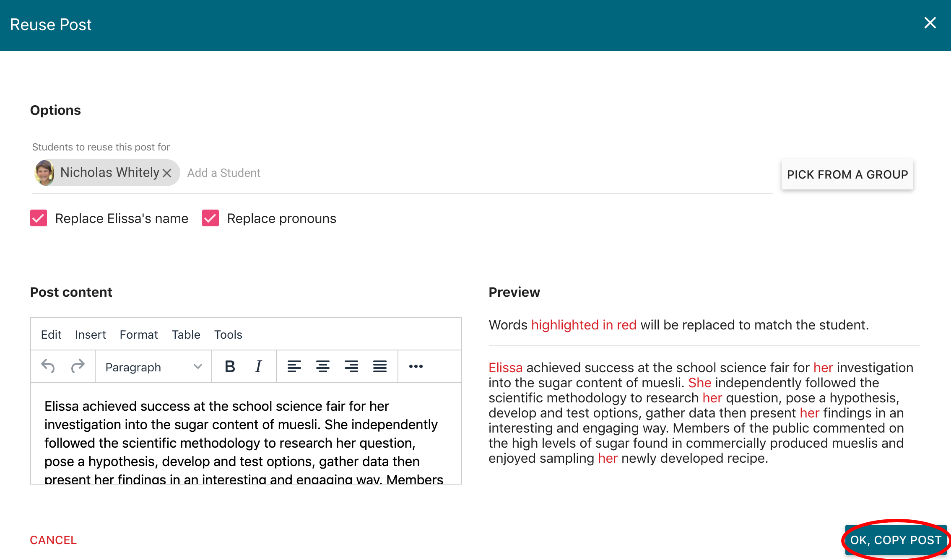Open the Insert menu
951x560 pixels.
(90, 334)
